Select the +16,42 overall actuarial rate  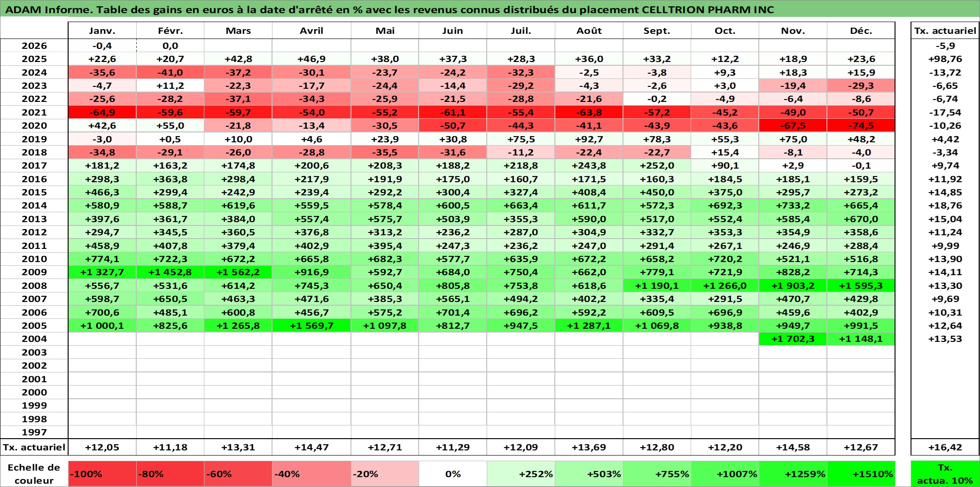(x=945, y=447)
